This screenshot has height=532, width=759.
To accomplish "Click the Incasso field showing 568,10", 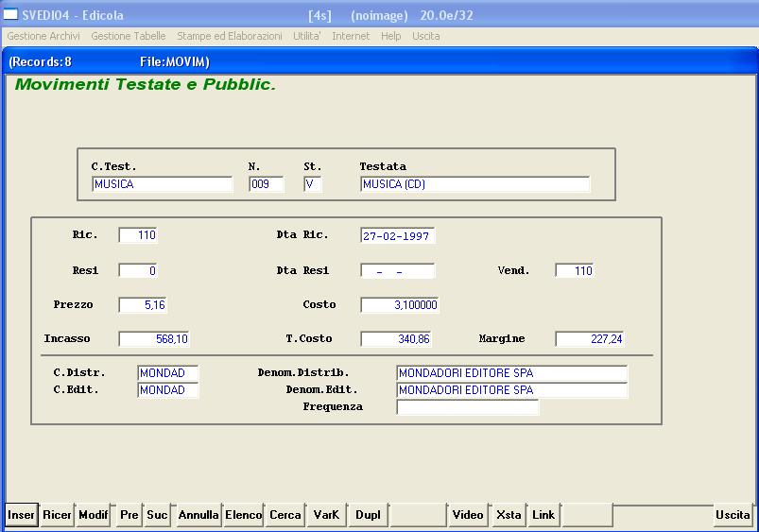I will pyautogui.click(x=154, y=339).
